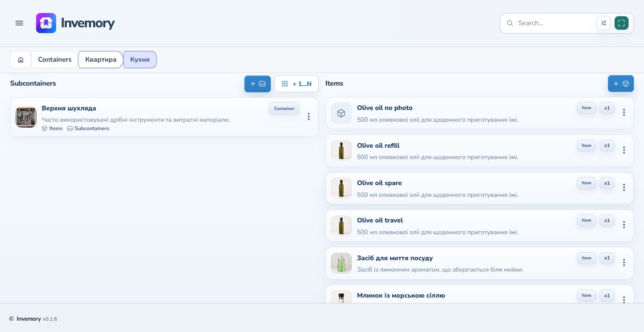Bulk-add subcontainers with + 1...N button
644x332 pixels.
pyautogui.click(x=296, y=84)
